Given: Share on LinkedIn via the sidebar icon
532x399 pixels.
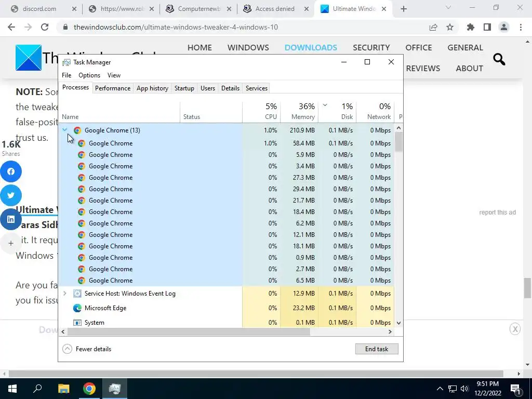Looking at the screenshot, I should click(11, 219).
